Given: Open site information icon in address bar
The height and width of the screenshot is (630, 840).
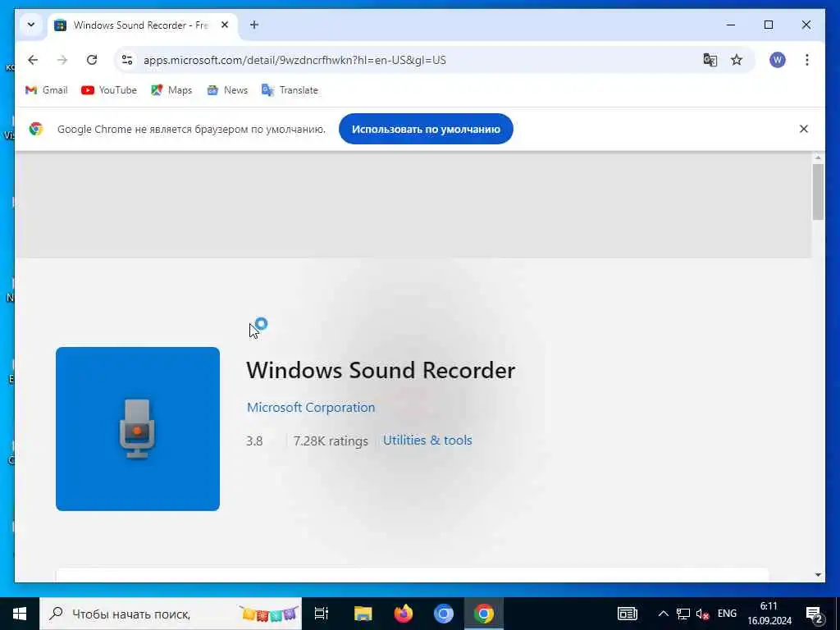Looking at the screenshot, I should click(x=127, y=60).
